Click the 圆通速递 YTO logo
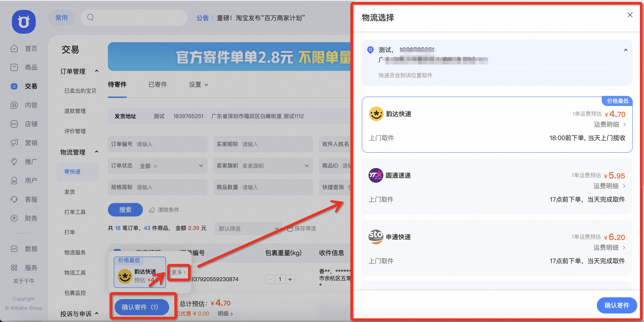Image resolution: width=644 pixels, height=322 pixels. pyautogui.click(x=376, y=175)
